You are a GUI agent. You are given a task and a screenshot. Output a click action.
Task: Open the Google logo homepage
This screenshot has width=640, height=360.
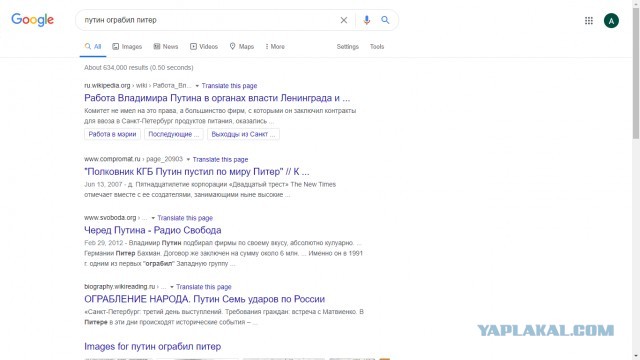coord(32,20)
